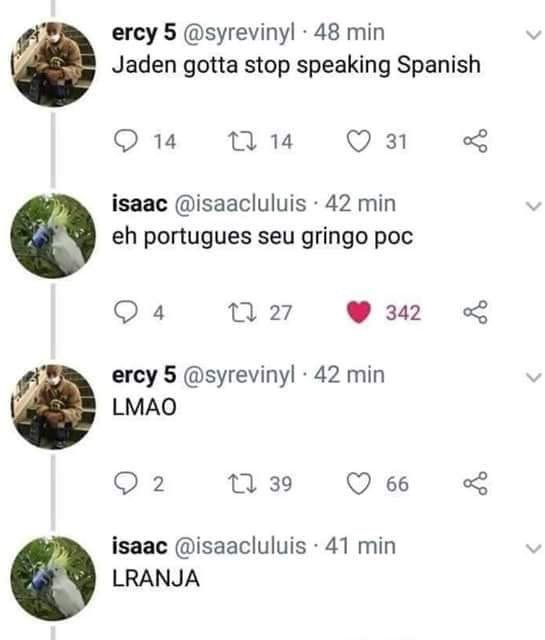Share the 'Jaden gotta stop speaking Spanish' tweet
The image size is (545, 640).
click(475, 141)
